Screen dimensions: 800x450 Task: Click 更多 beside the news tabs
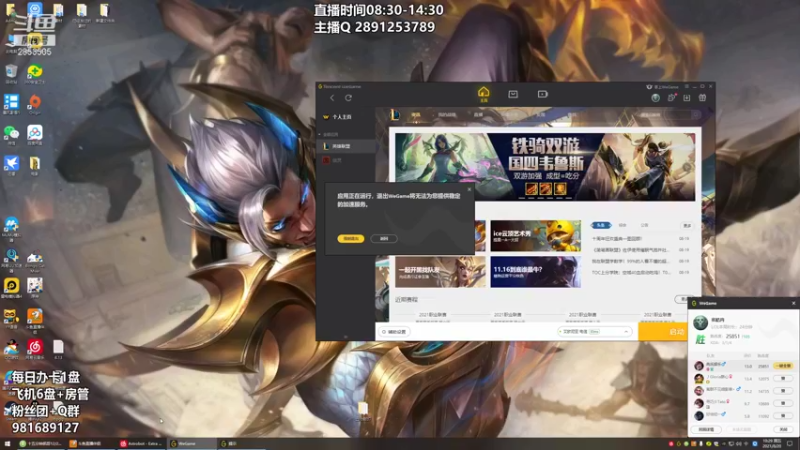tap(687, 226)
